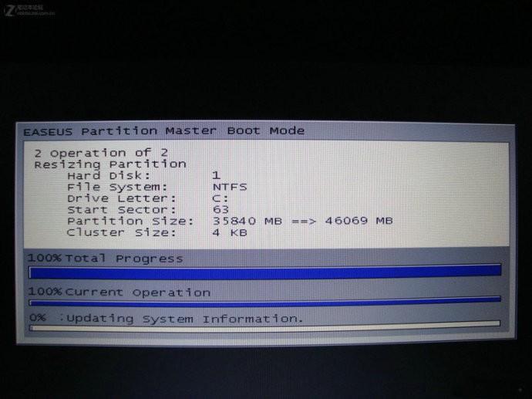This screenshot has height=399, width=532.
Task: Click the hard disk number '1'
Action: coord(217,175)
